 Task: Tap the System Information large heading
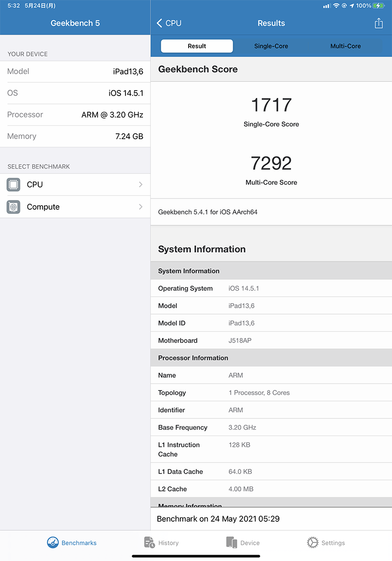202,249
